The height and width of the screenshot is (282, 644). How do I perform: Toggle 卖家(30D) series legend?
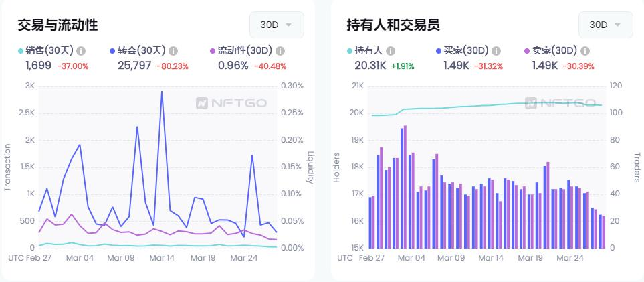pos(551,51)
